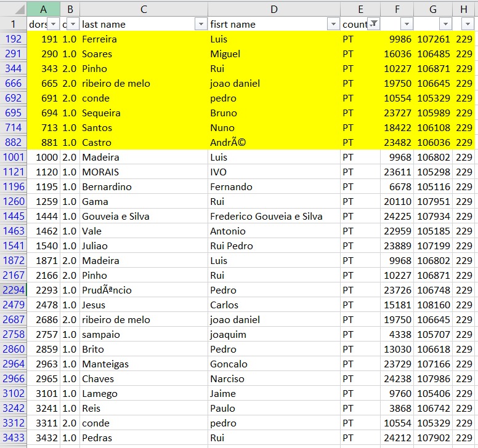Select column D header

(274, 9)
